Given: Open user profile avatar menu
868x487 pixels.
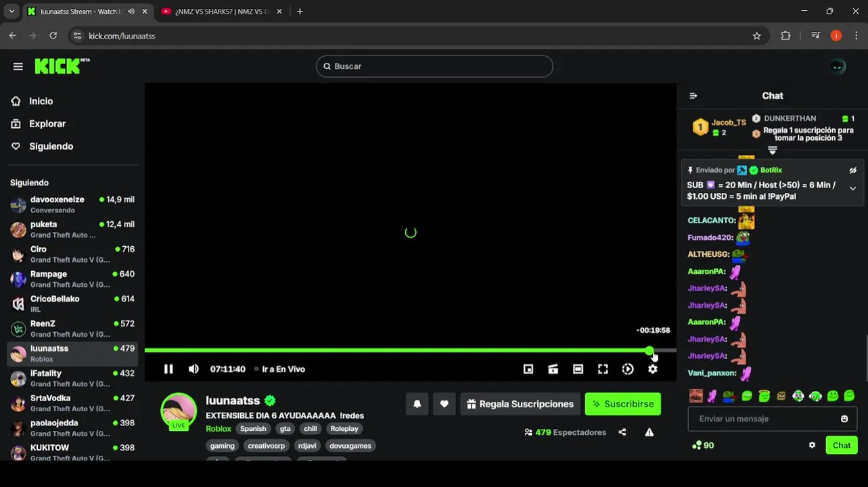Looking at the screenshot, I should pos(838,66).
